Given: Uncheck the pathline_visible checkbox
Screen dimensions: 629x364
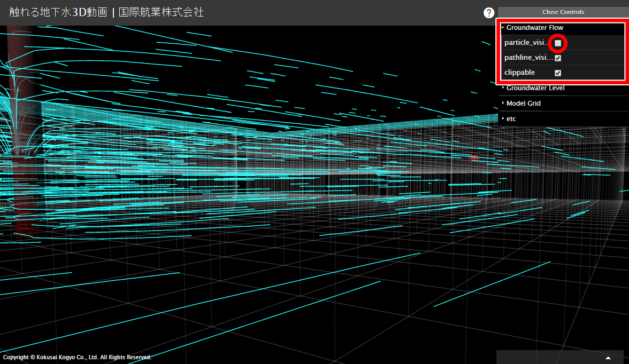Looking at the screenshot, I should 557,58.
